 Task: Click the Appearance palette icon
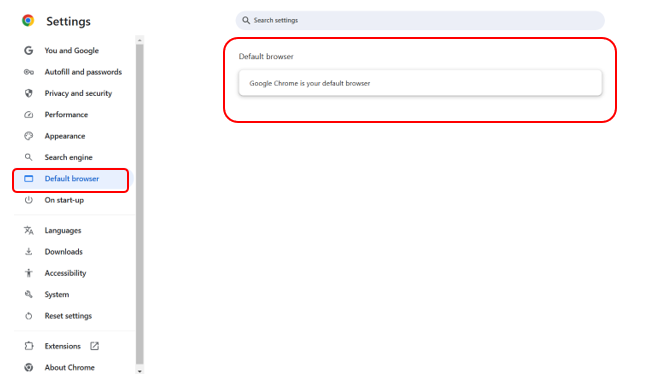tap(28, 136)
